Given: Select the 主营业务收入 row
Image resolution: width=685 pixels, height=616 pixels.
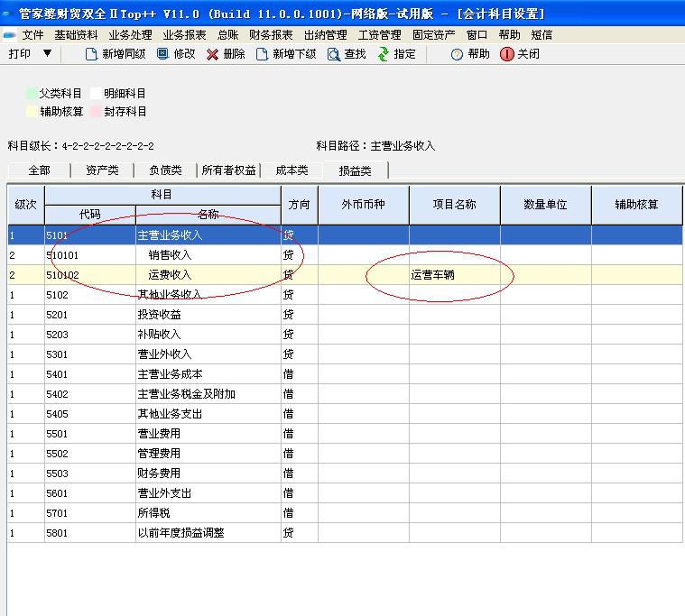Looking at the screenshot, I should tap(345, 234).
